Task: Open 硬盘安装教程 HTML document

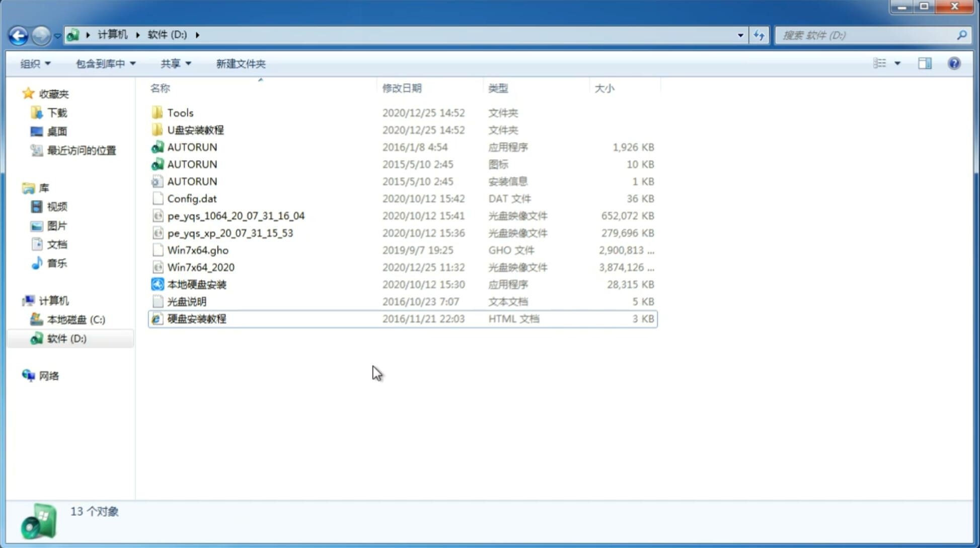Action: click(196, 318)
